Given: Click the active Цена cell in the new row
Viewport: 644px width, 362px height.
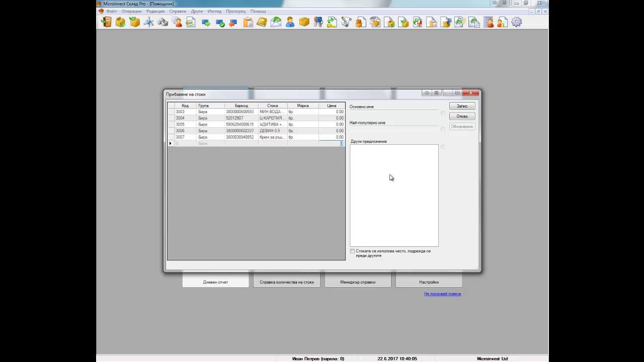Looking at the screenshot, I should tap(332, 143).
